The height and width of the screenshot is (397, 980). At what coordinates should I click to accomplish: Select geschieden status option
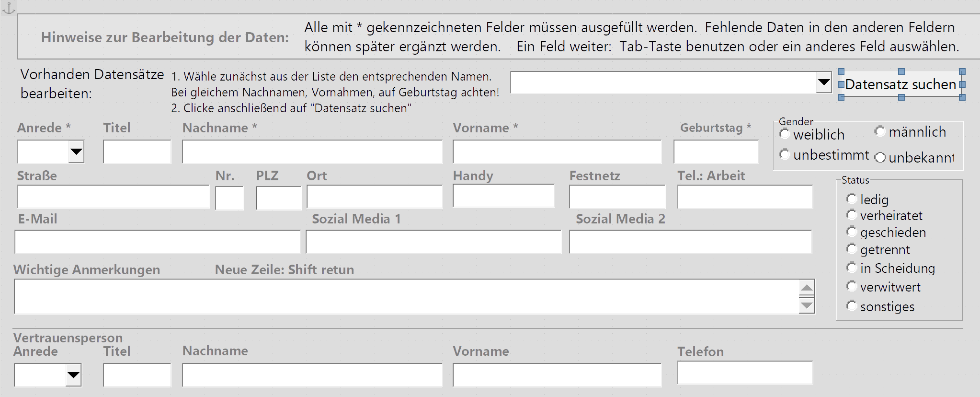(852, 232)
